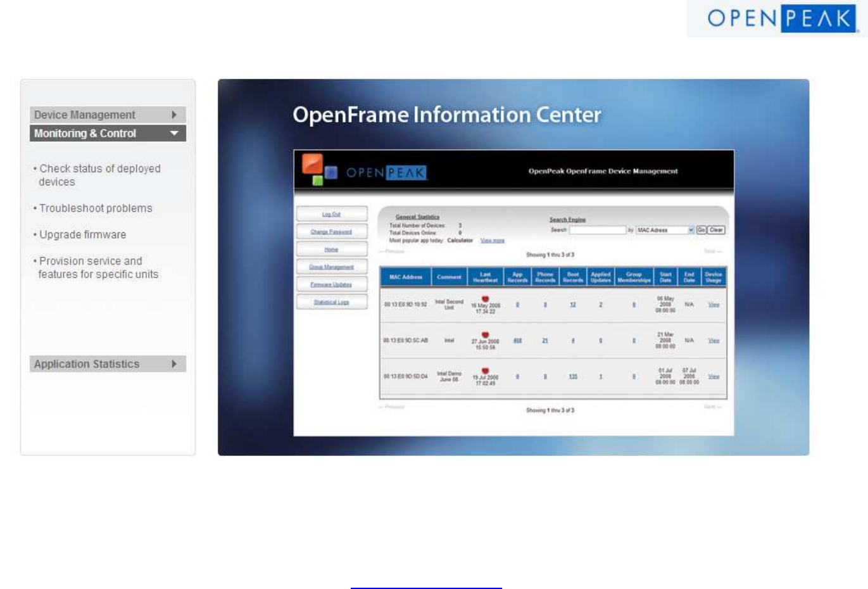Open Applied Updates link for Intel Second Unit
This screenshot has width=868, height=589.
(601, 305)
